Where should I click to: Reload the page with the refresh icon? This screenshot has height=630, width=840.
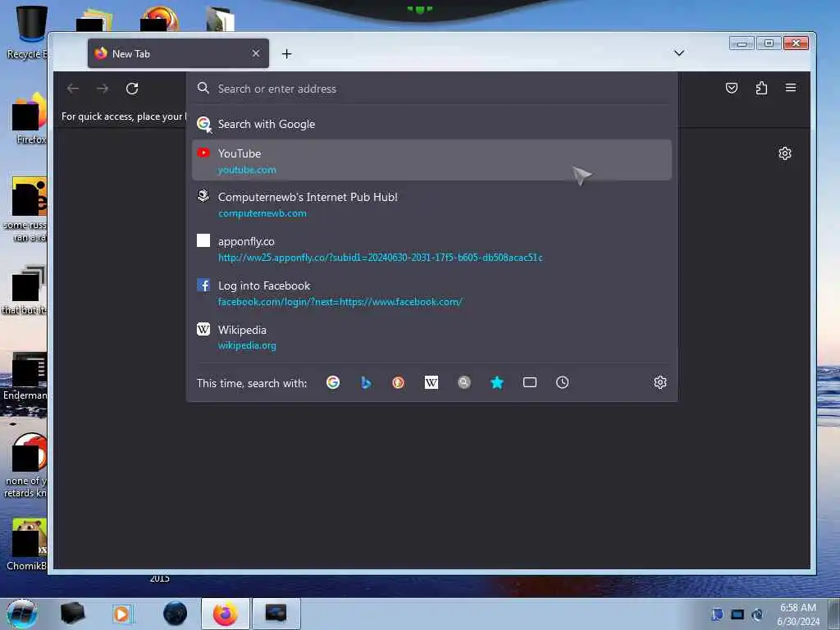[x=132, y=89]
